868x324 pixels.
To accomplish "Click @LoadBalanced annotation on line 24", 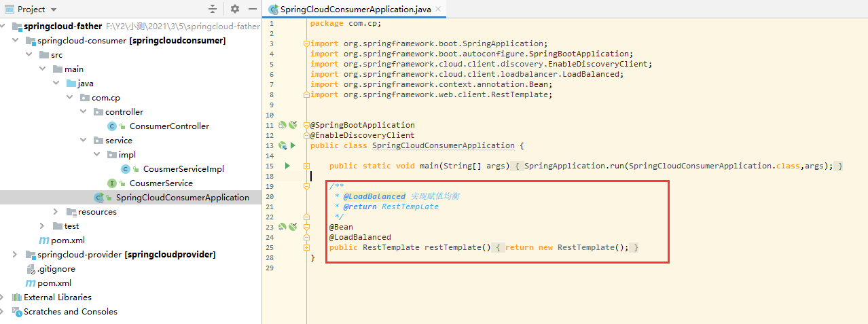I will [360, 237].
